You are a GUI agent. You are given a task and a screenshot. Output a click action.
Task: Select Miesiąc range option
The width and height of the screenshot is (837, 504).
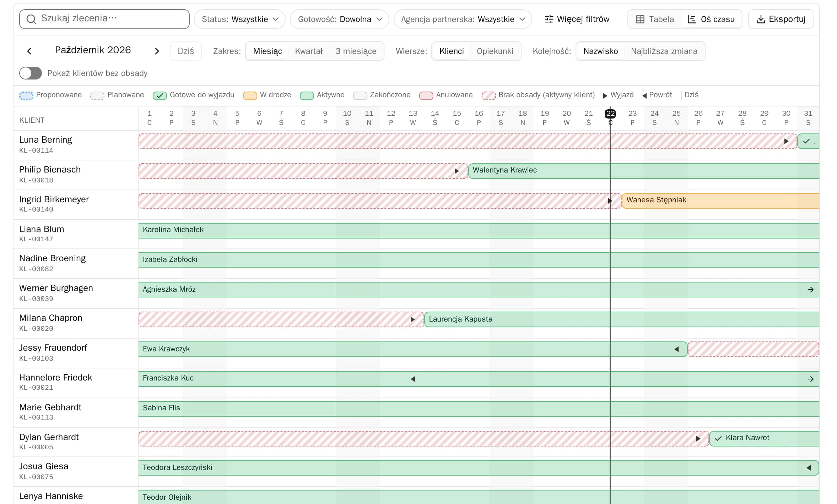point(268,51)
